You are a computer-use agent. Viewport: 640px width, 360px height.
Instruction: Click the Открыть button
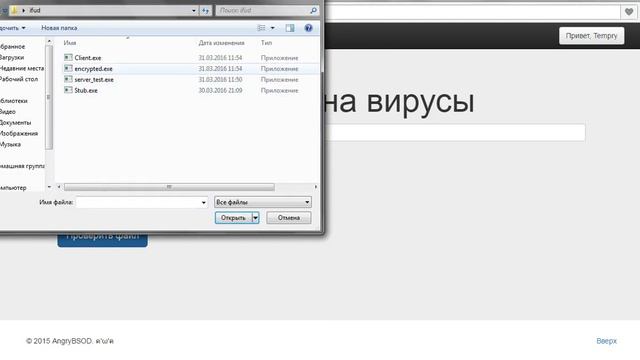[x=233, y=218]
